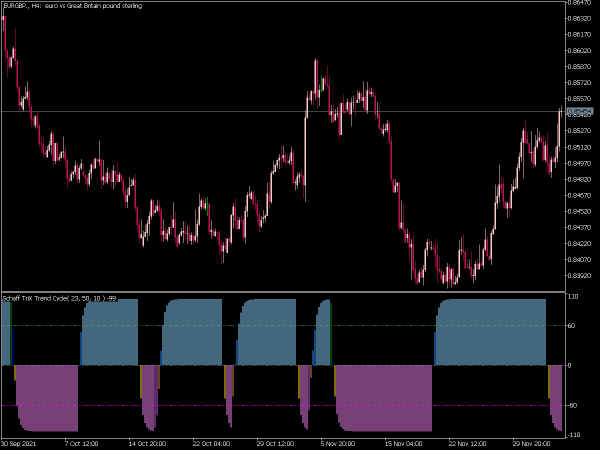Image resolution: width=600 pixels, height=450 pixels.
Task: Click the 30 Sep 2021 date label
Action: click(19, 443)
